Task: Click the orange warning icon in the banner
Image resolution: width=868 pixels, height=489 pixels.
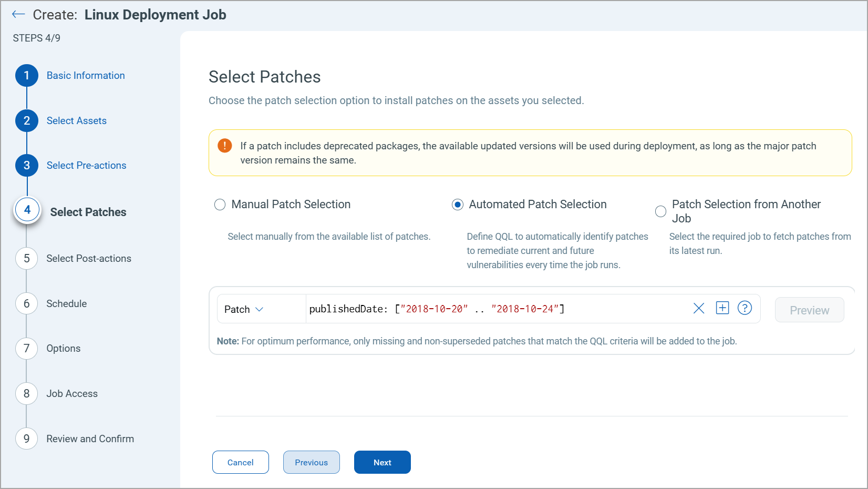Action: (x=225, y=146)
